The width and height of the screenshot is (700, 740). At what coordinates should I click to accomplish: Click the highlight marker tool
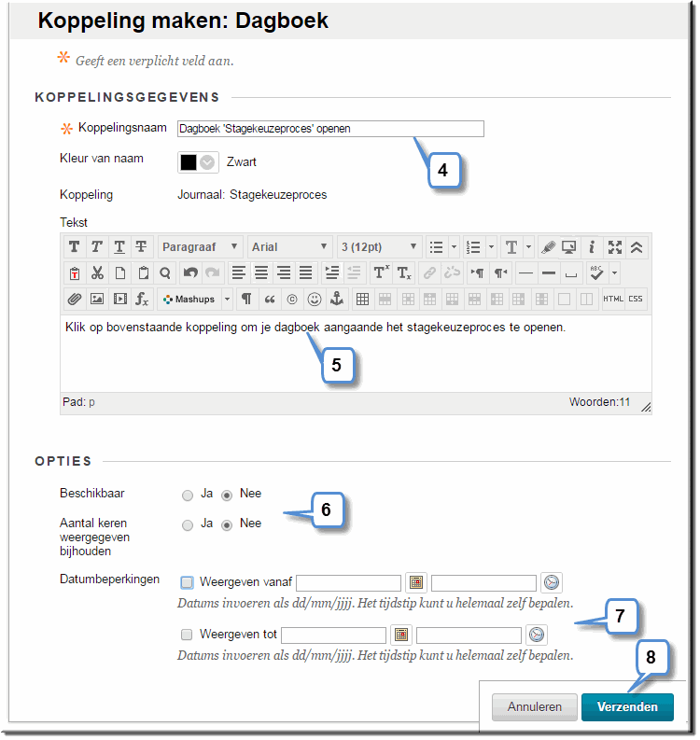coord(549,247)
